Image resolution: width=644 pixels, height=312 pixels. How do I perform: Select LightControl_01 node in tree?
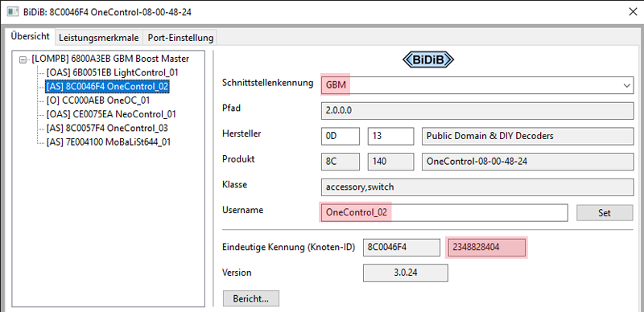pyautogui.click(x=112, y=72)
